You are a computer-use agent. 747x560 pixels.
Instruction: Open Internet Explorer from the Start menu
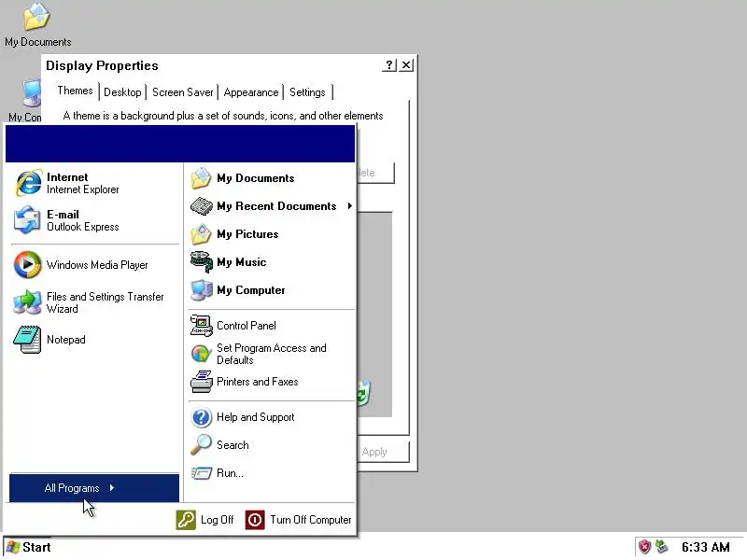coord(94,183)
